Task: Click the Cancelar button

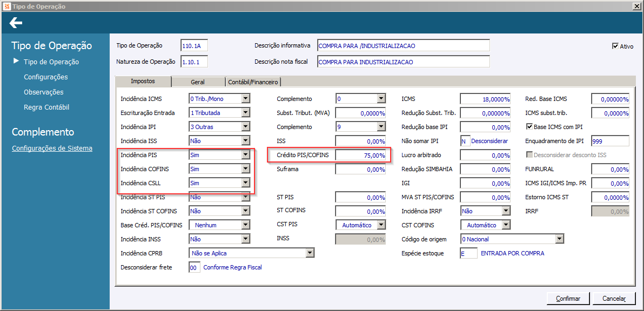Action: click(x=614, y=299)
